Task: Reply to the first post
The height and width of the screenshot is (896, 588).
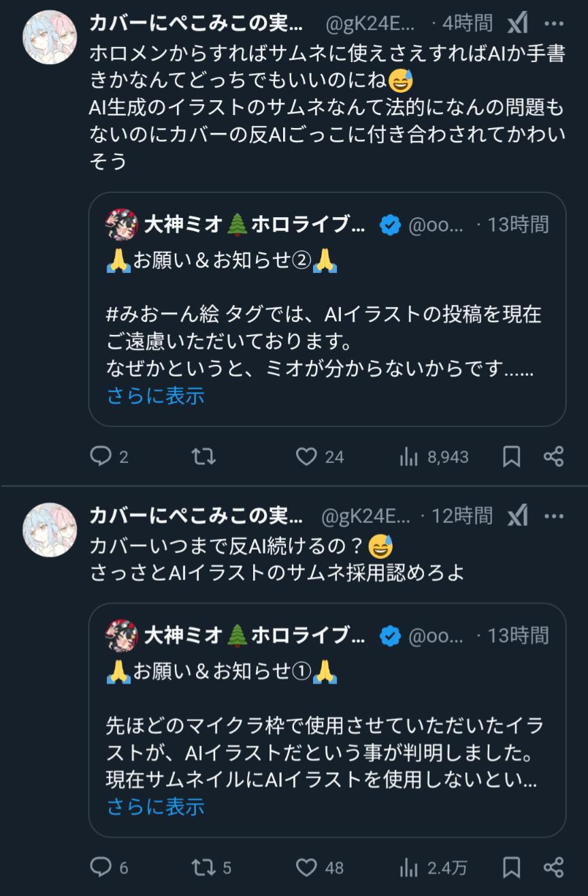Action: click(x=101, y=456)
